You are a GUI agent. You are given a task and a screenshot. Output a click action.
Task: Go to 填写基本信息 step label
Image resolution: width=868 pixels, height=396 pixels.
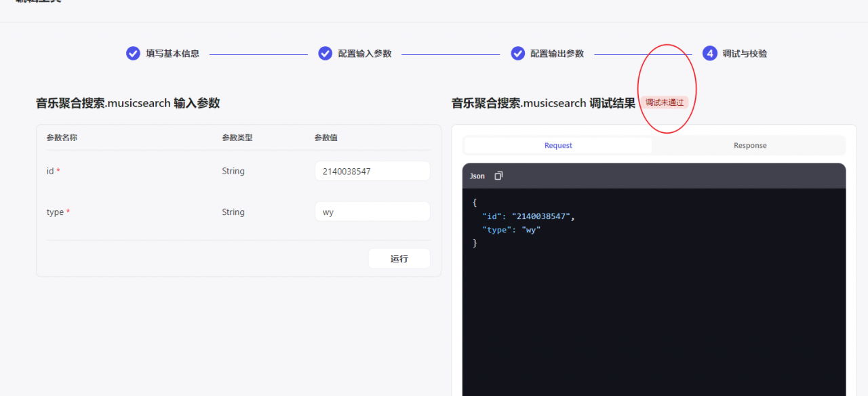pyautogui.click(x=173, y=54)
